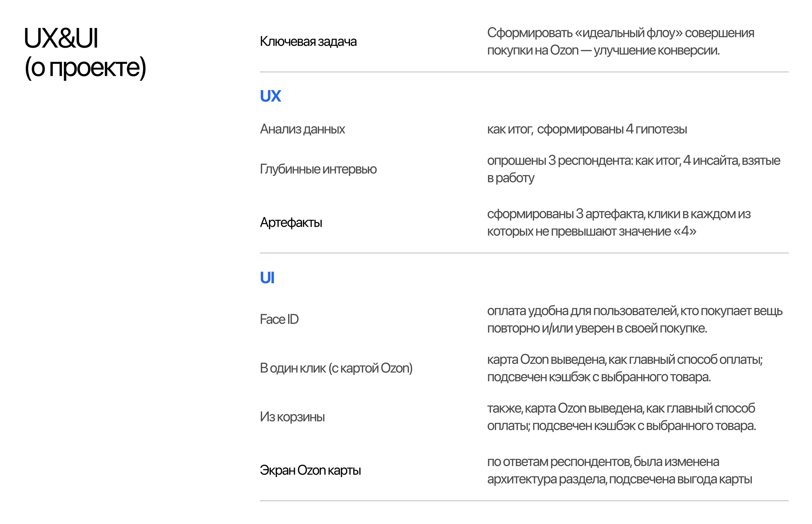Click the blue "UX" section heading
The image size is (812, 524).
point(270,96)
